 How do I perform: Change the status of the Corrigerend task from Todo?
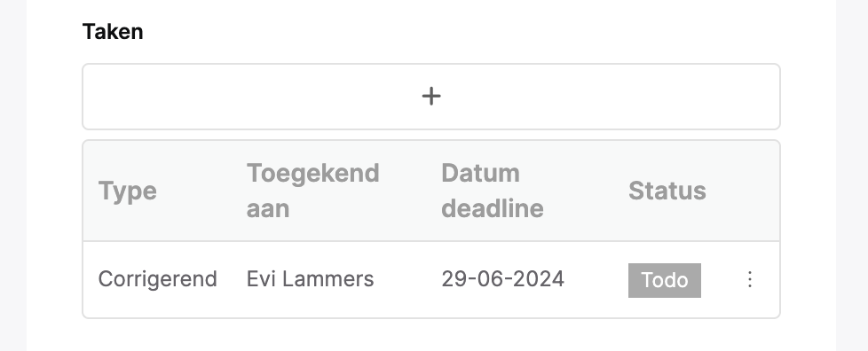[664, 280]
